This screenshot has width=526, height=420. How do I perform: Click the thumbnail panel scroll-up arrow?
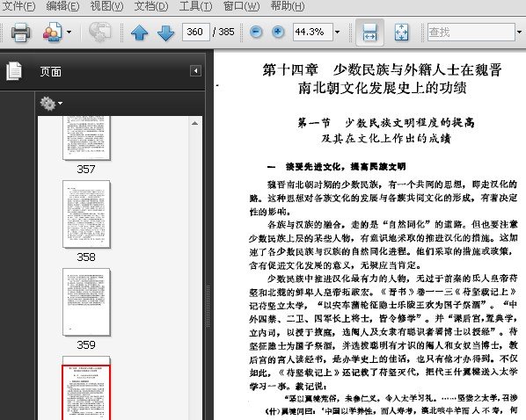(194, 123)
